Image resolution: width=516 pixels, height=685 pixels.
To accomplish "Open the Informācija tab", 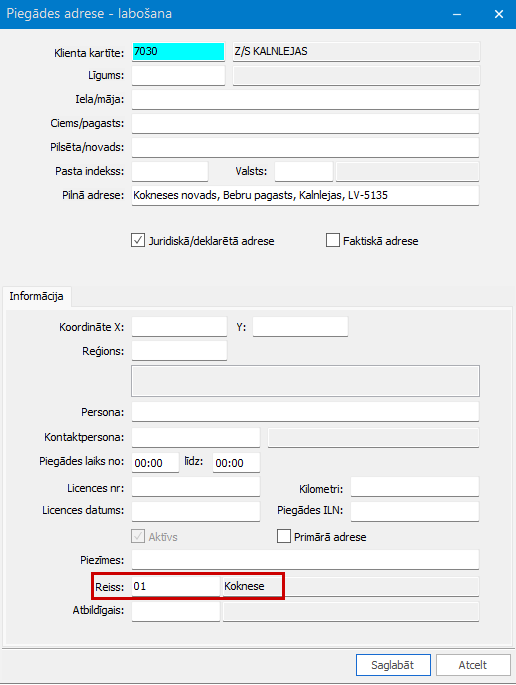I will [36, 296].
